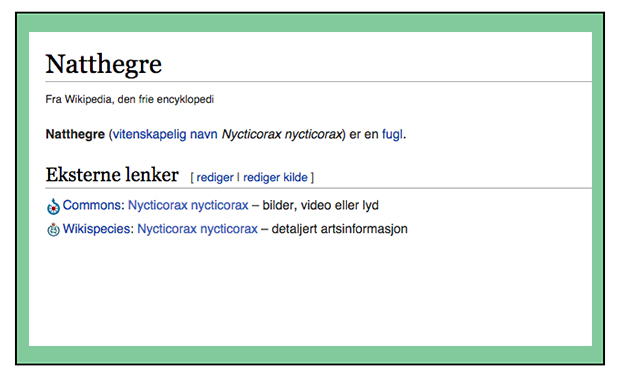Viewport: 620px width, 378px height.
Task: Click the 'detaljert artsinformasjon' description text
Action: pos(340,229)
